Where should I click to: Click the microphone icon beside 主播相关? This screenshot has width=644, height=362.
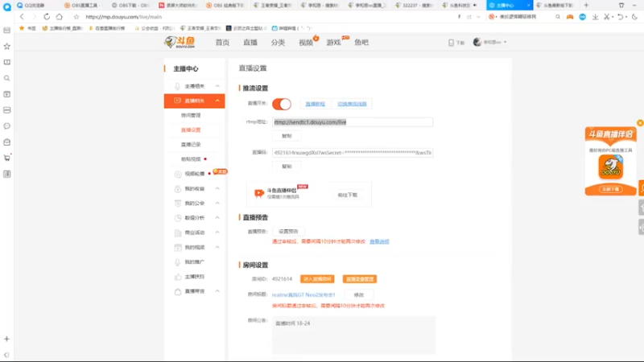(x=177, y=86)
